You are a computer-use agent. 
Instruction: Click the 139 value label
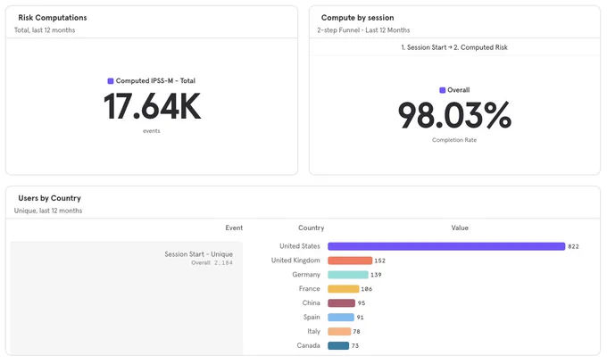point(376,275)
